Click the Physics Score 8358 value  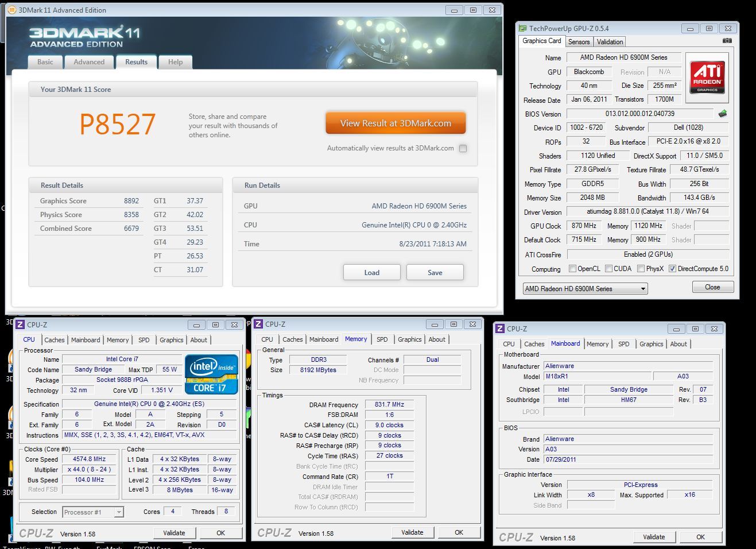(x=131, y=215)
